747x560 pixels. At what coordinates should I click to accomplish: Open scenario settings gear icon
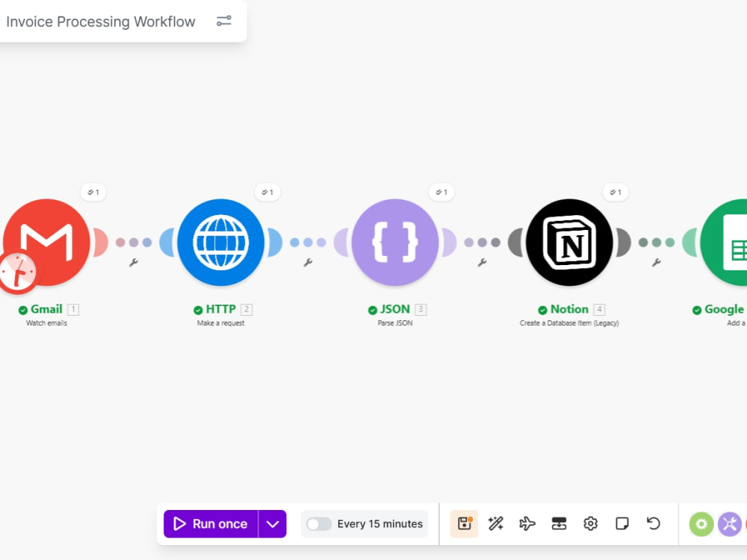point(590,524)
